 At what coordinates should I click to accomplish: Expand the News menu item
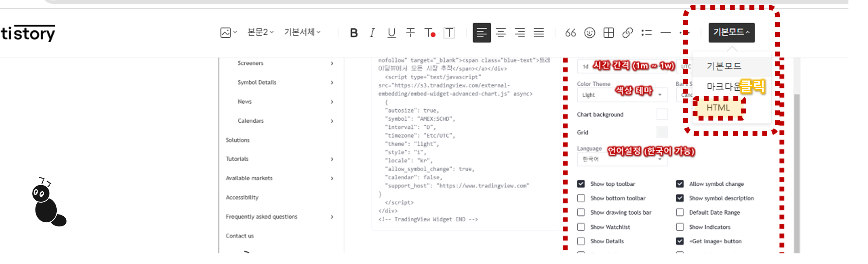[286, 102]
